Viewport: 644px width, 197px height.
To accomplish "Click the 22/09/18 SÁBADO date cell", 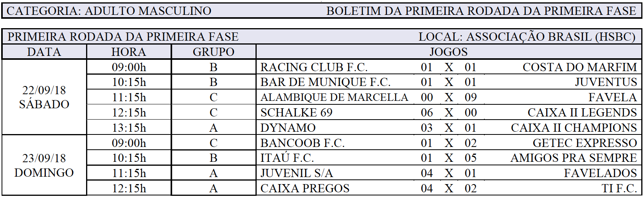I will pyautogui.click(x=44, y=97).
